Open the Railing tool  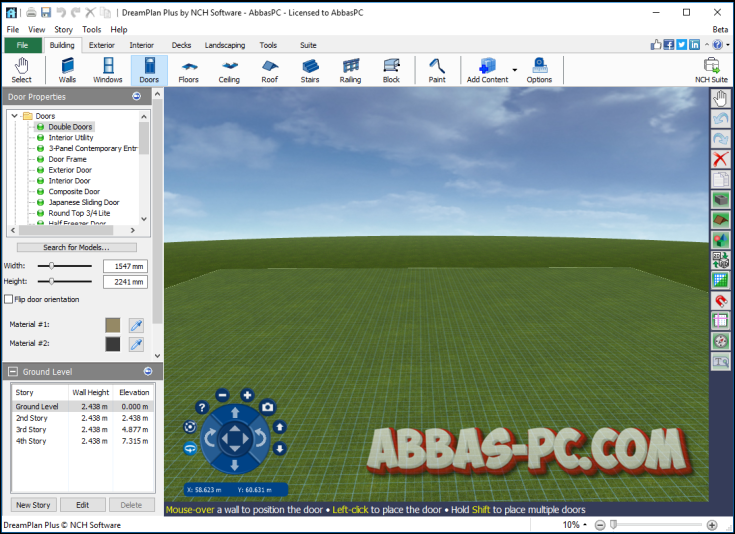pyautogui.click(x=350, y=70)
